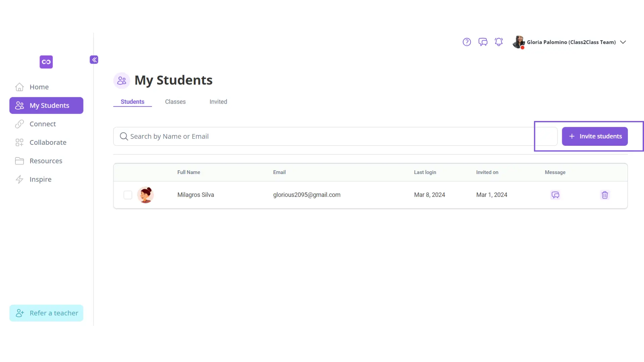Switch to the Invited tab
The width and height of the screenshot is (644, 362).
(x=218, y=102)
